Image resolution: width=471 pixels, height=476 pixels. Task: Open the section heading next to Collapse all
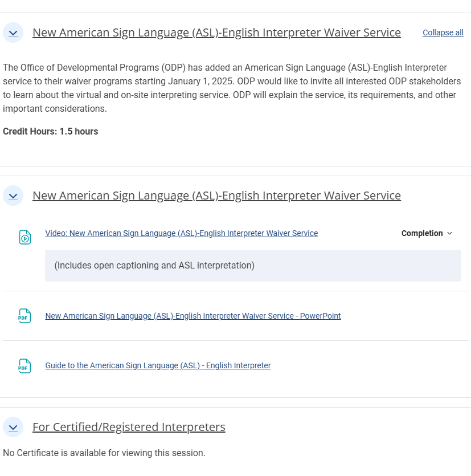coord(216,32)
